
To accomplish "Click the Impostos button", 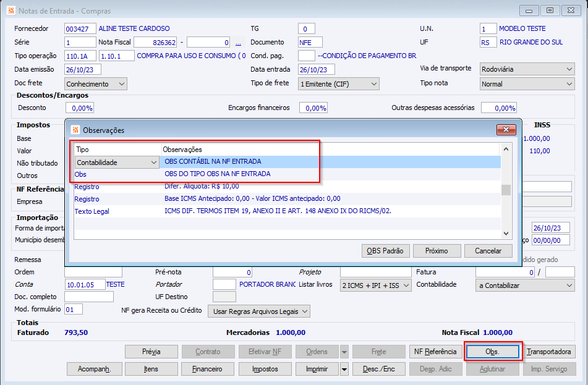I will [x=265, y=369].
